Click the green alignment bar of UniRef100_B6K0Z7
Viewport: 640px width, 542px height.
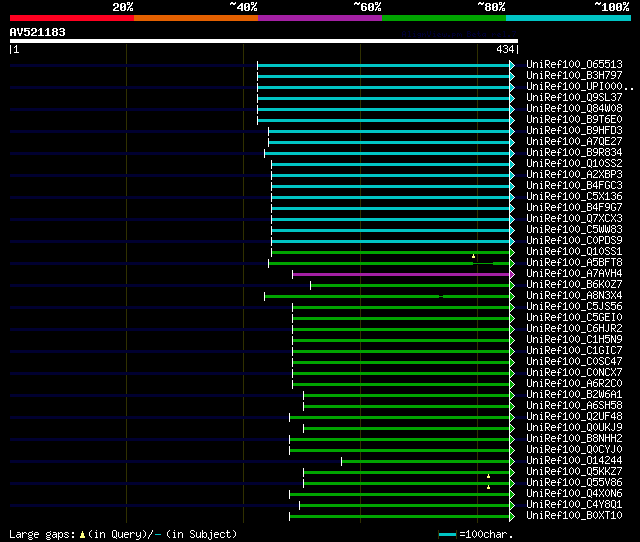point(410,285)
